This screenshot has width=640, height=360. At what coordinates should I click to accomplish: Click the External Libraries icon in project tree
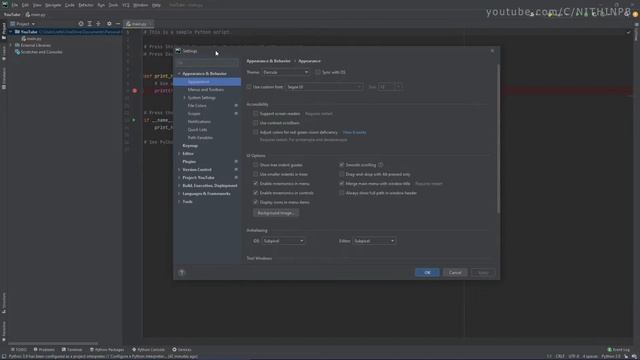click(17, 45)
